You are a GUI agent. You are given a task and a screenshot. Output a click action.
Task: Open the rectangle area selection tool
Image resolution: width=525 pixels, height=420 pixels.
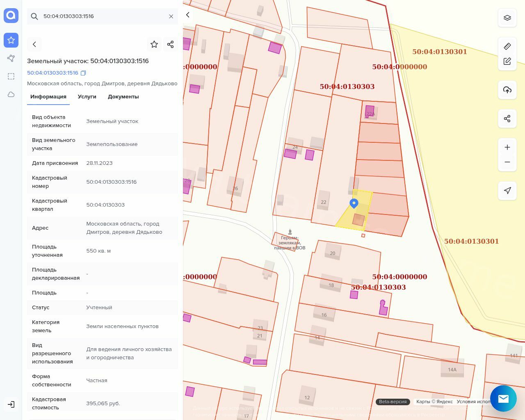(x=11, y=76)
